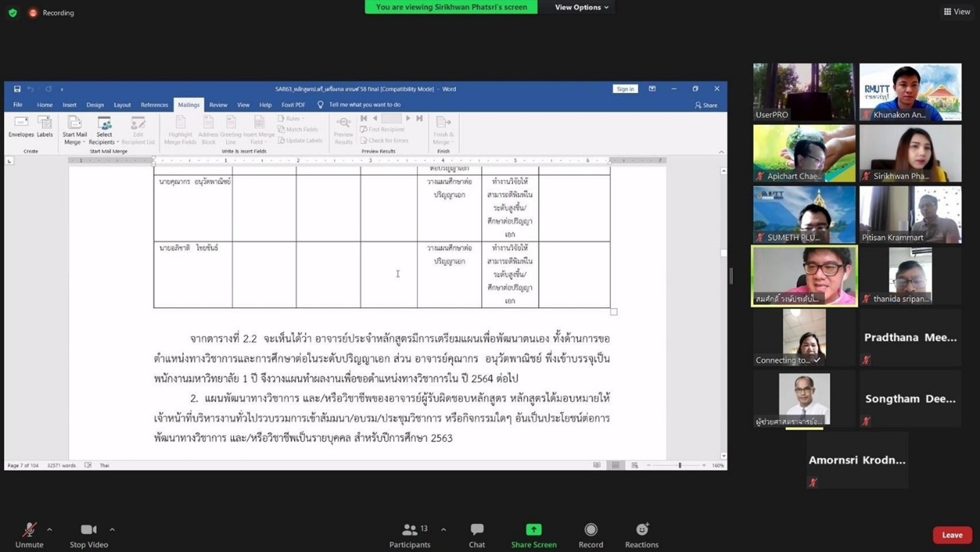Click the Share Screen button
980x552 pixels.
534,535
